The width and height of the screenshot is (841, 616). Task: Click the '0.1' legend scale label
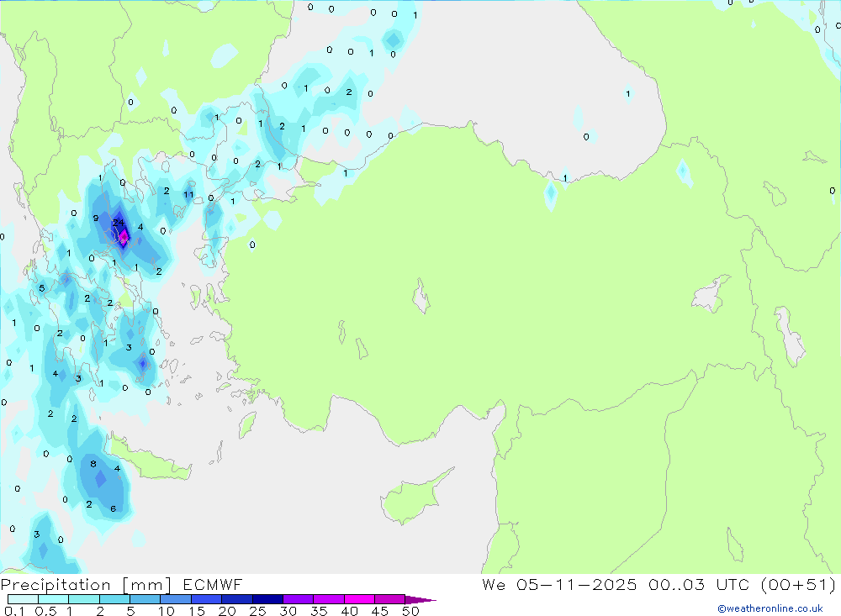14,611
